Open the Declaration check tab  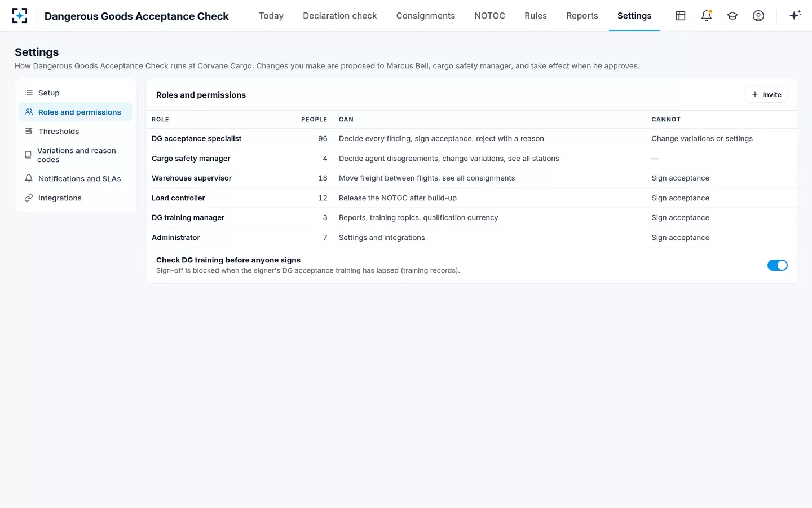[339, 16]
